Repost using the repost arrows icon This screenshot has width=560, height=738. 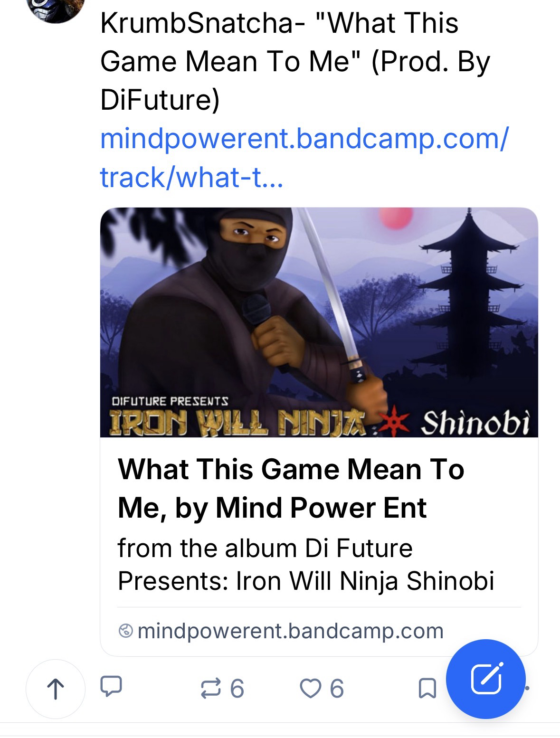(211, 688)
